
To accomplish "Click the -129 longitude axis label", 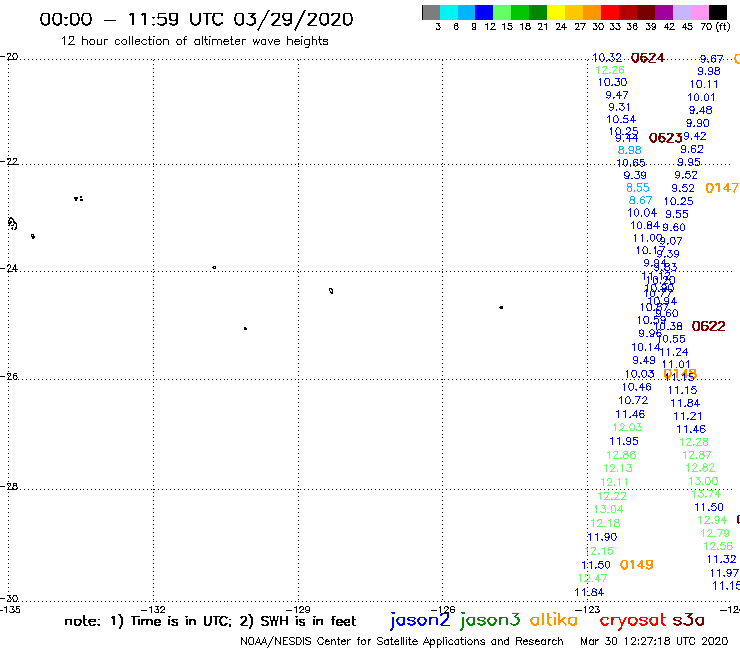I will (298, 609).
